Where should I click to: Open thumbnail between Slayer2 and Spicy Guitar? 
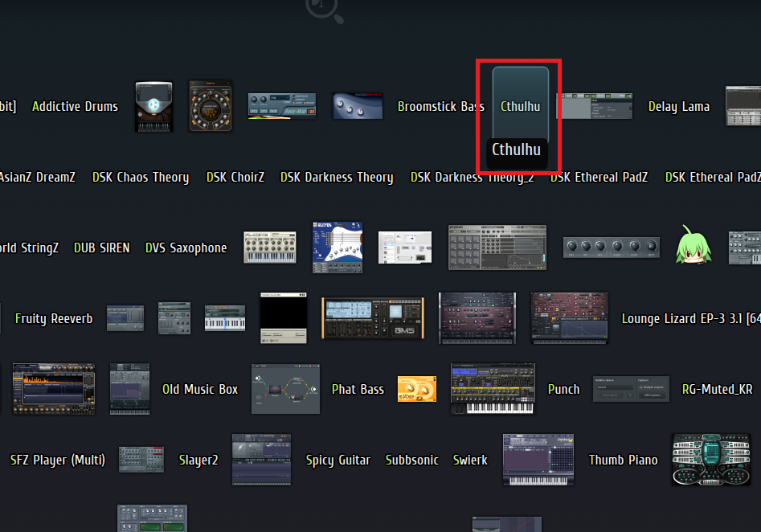[262, 460]
